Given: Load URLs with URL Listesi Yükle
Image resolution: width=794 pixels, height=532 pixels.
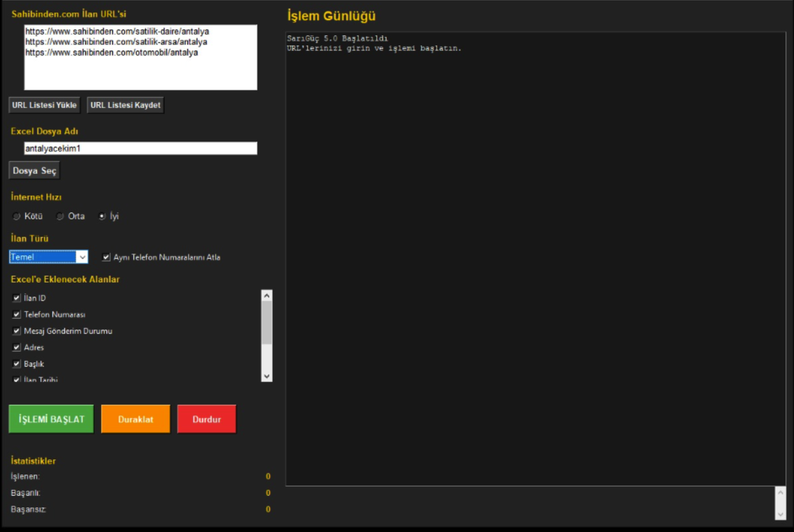Looking at the screenshot, I should 44,105.
